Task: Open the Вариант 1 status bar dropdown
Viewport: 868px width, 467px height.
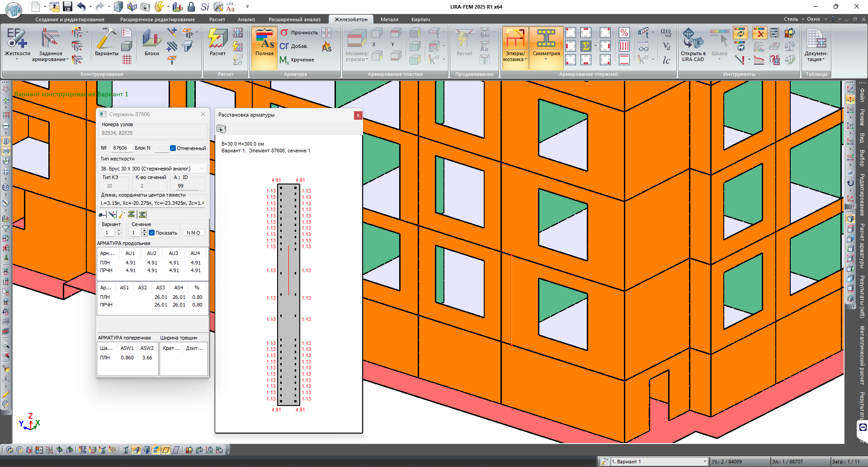Action: 704,462
